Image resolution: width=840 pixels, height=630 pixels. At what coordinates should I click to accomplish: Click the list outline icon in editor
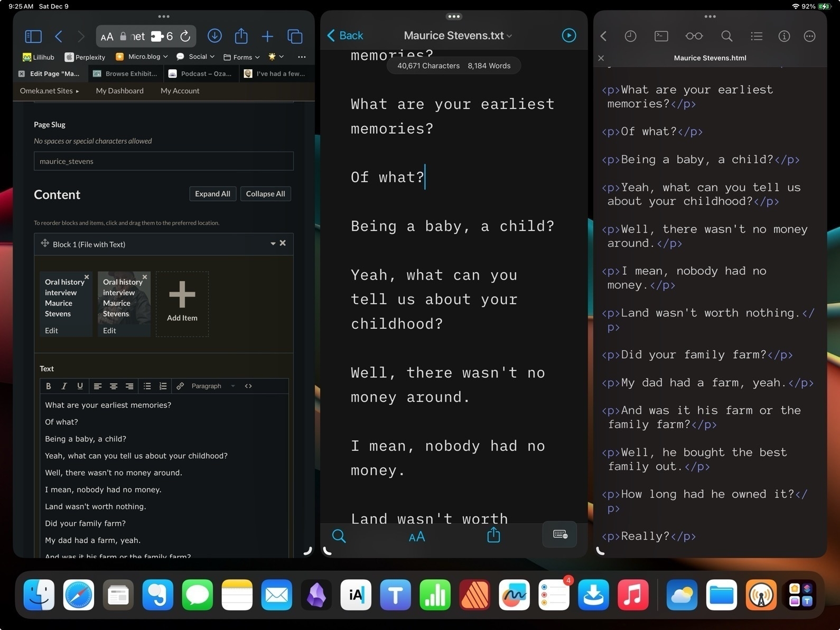tap(757, 36)
